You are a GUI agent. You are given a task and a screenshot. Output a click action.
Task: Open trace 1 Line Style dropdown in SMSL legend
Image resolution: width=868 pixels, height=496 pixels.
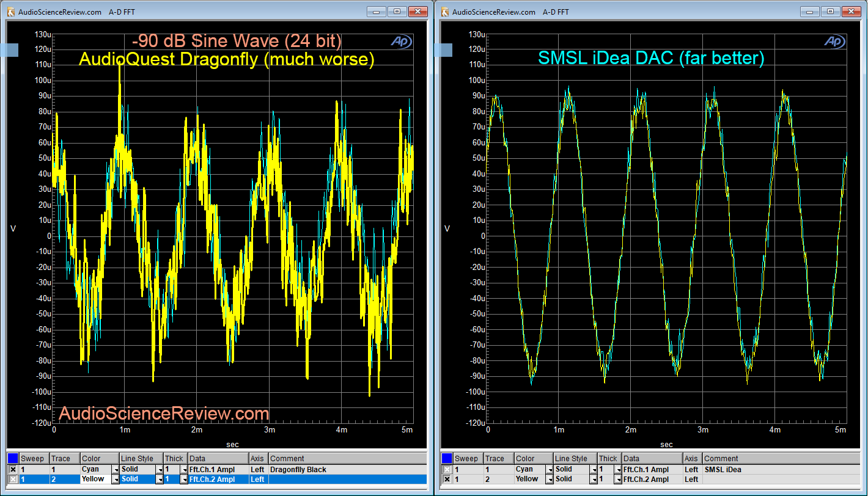[593, 470]
